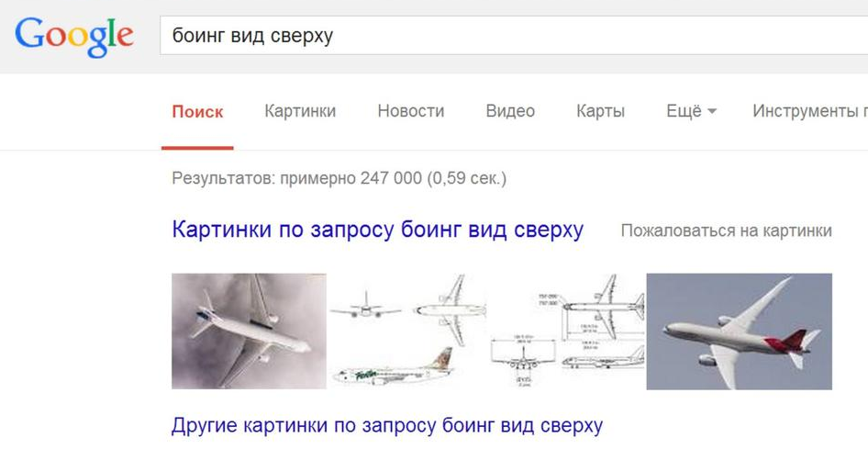Open the Карты tab
The width and height of the screenshot is (868, 449).
[601, 111]
